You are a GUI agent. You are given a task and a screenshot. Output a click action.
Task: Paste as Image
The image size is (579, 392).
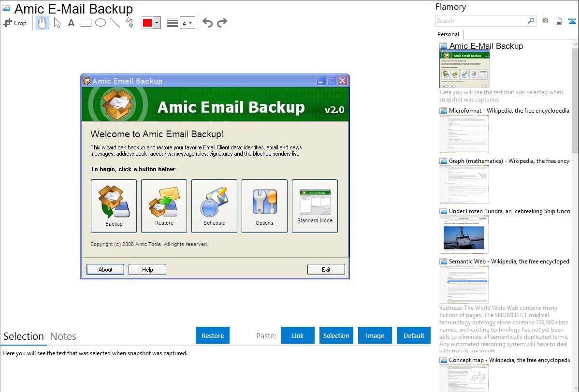point(375,335)
